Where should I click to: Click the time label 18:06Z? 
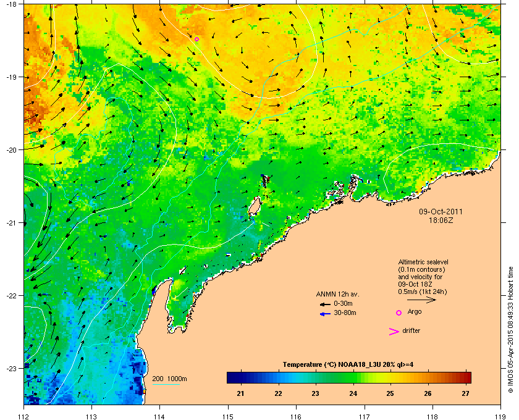(441, 220)
